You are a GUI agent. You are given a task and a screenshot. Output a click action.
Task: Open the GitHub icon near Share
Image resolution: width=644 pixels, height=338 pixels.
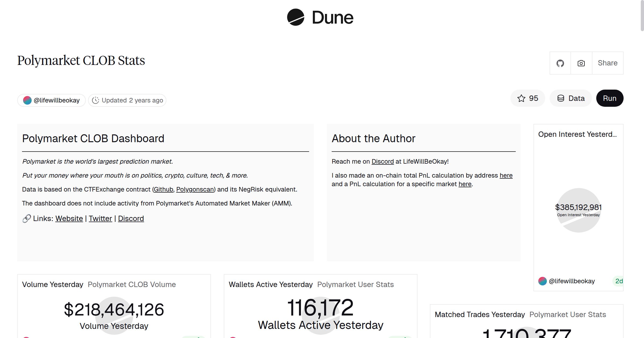[x=560, y=63]
